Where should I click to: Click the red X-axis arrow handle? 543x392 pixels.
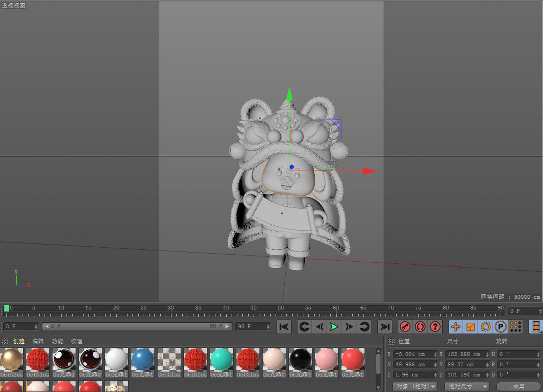point(369,171)
